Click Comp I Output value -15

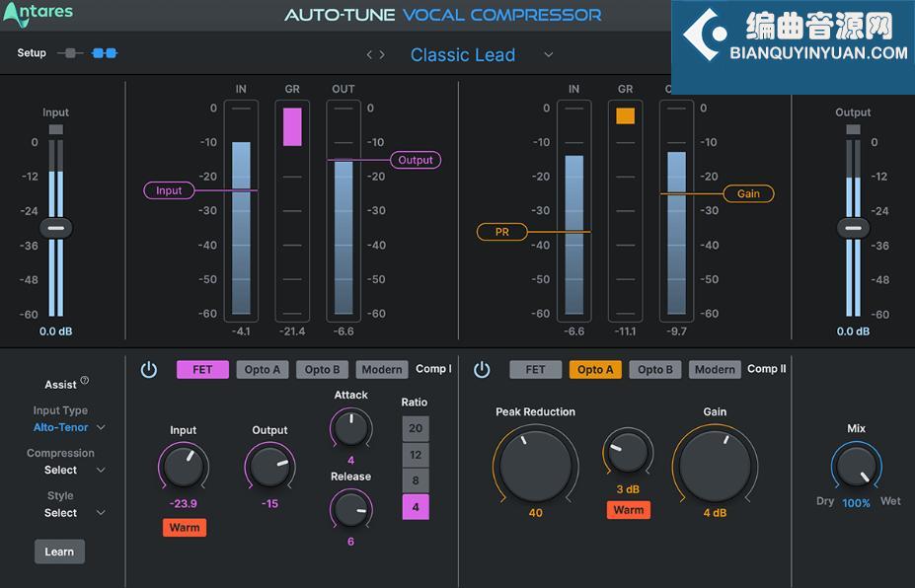coord(269,503)
